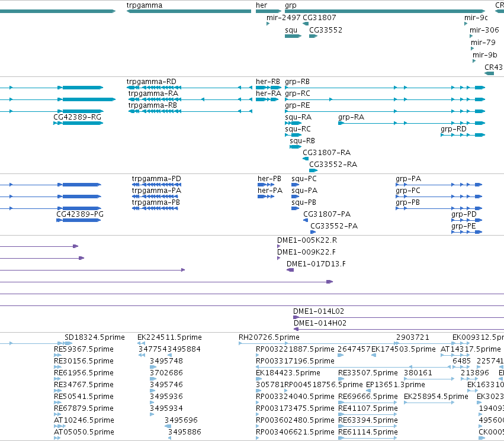Select the CG31807 gene label
The height and width of the screenshot is (441, 504).
[319, 18]
